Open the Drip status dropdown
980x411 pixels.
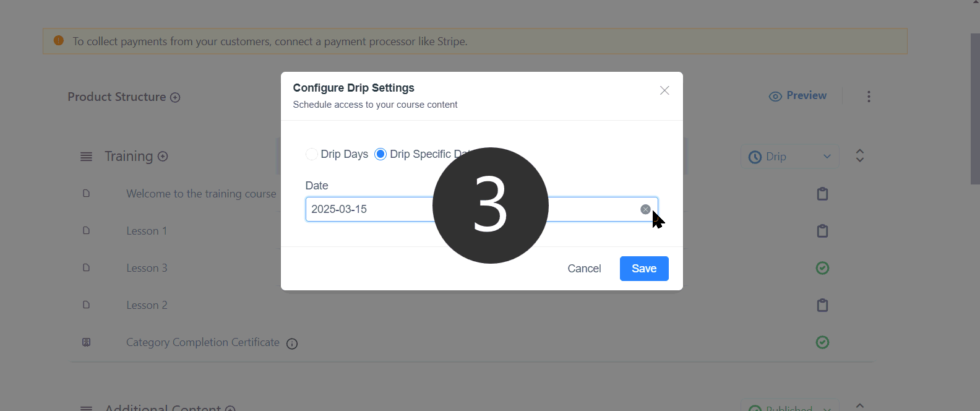(x=790, y=157)
